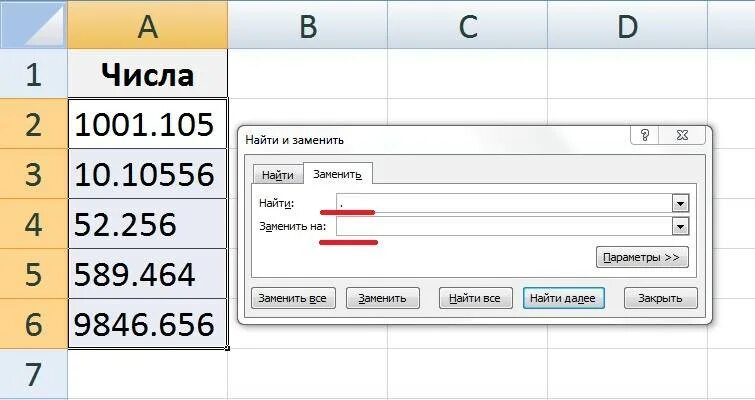This screenshot has height=400, width=755.
Task: Click the select-all corner triangle
Action: [33, 24]
